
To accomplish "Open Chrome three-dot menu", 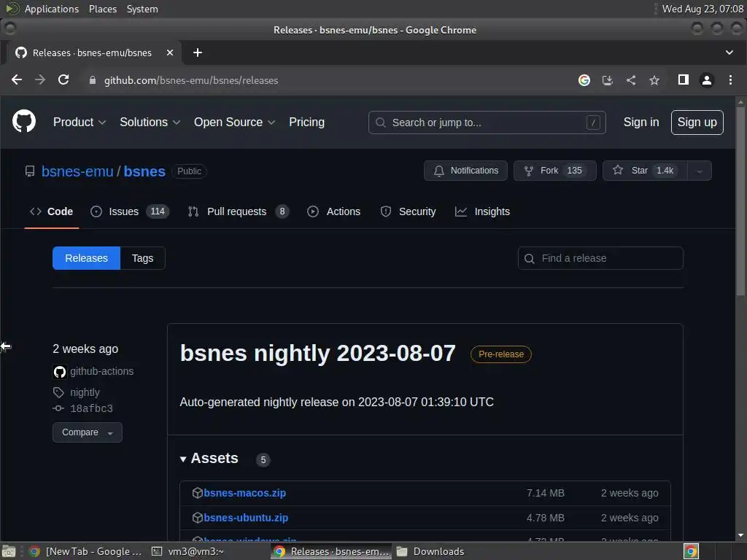I will (x=730, y=80).
